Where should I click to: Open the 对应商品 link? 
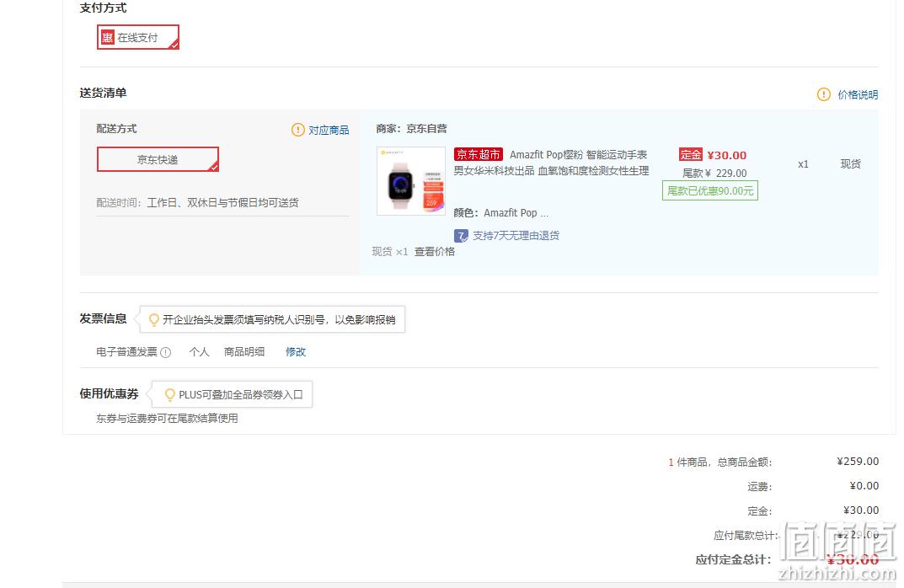point(329,131)
